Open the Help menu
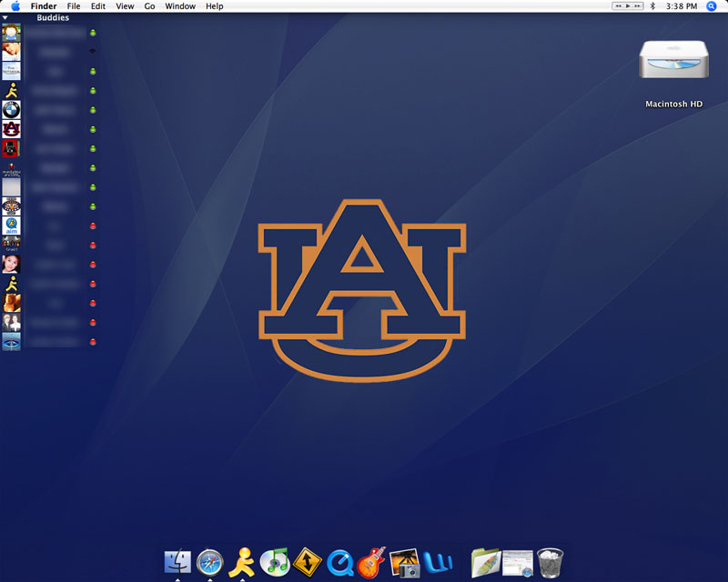Viewport: 728px width, 582px height. (215, 6)
